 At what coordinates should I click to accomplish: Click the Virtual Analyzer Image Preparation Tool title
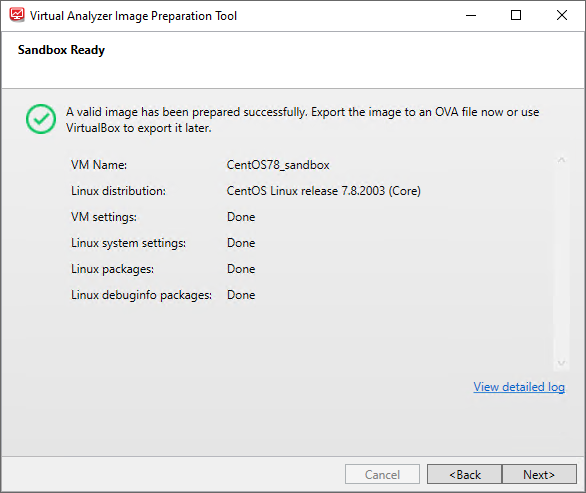click(x=133, y=16)
